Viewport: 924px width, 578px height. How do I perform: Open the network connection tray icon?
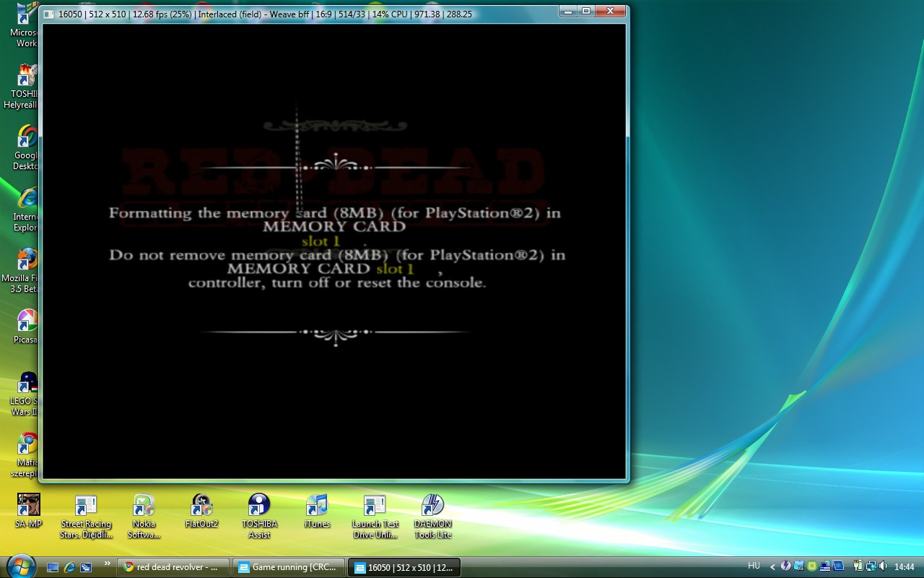(871, 566)
